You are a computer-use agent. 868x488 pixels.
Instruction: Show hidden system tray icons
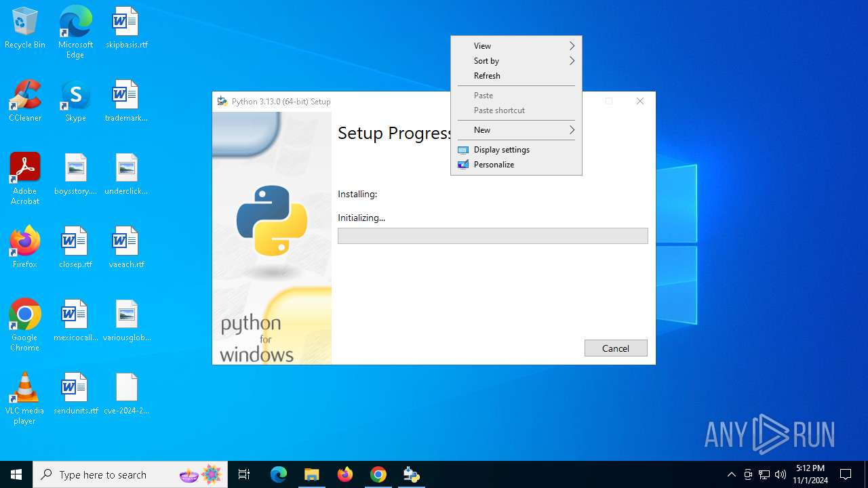[x=731, y=474]
